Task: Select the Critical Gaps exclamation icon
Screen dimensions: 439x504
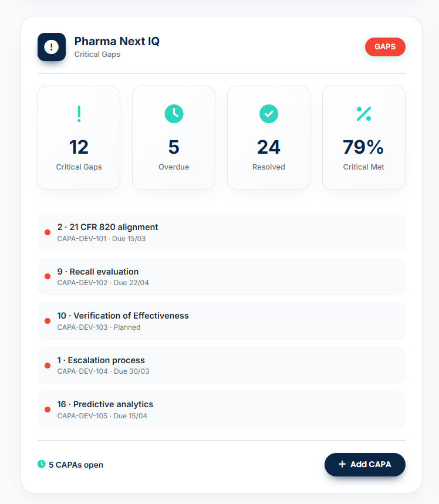Action: click(79, 114)
